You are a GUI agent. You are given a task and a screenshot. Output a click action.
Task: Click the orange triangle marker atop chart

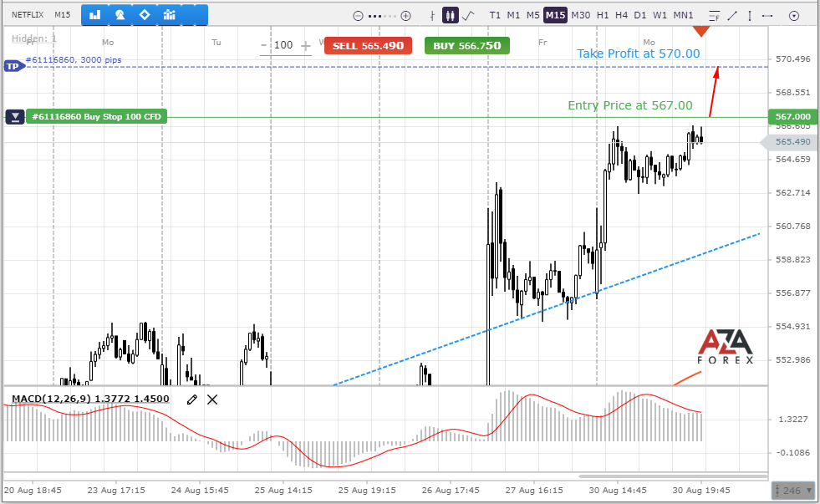(x=701, y=32)
